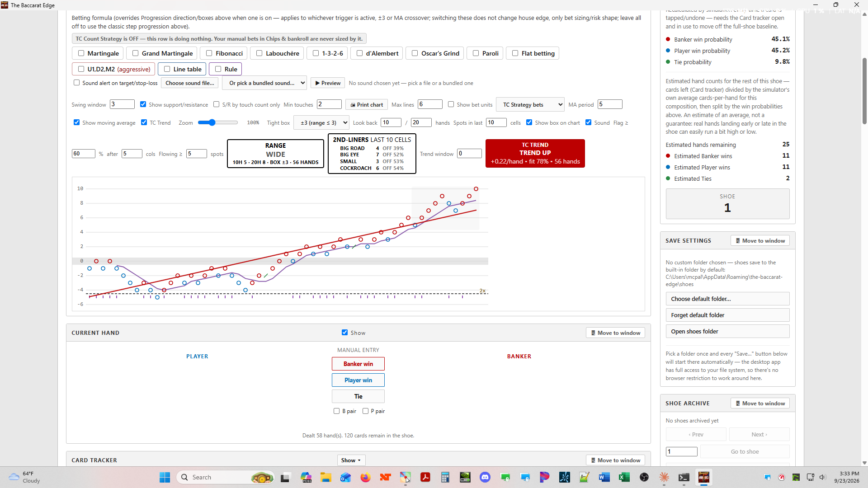Click the TC Trend Up indicator box

pos(535,153)
